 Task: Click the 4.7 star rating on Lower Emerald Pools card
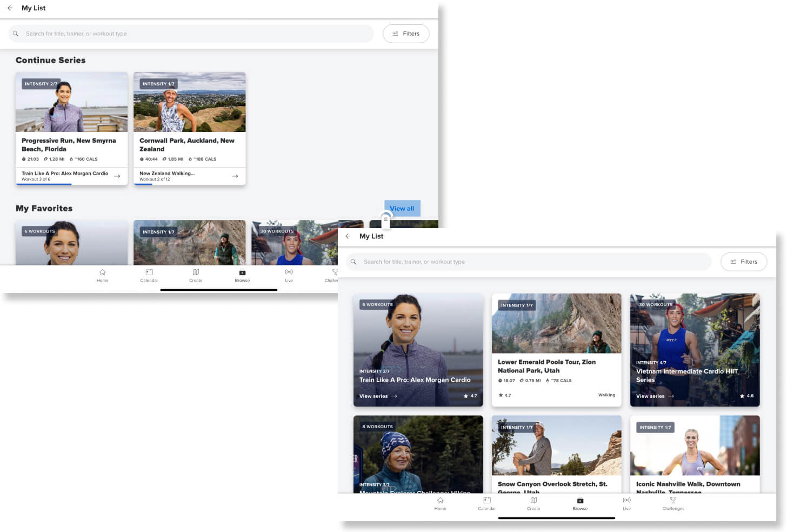504,395
